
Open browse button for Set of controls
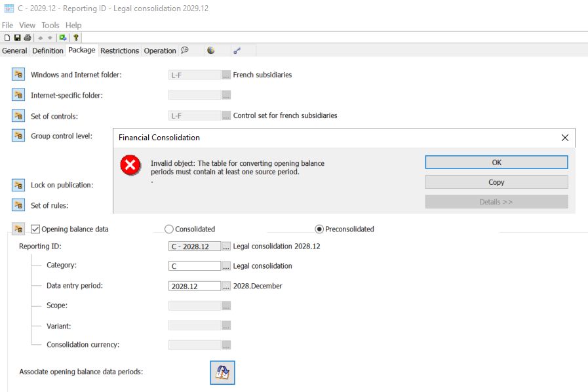coord(225,115)
